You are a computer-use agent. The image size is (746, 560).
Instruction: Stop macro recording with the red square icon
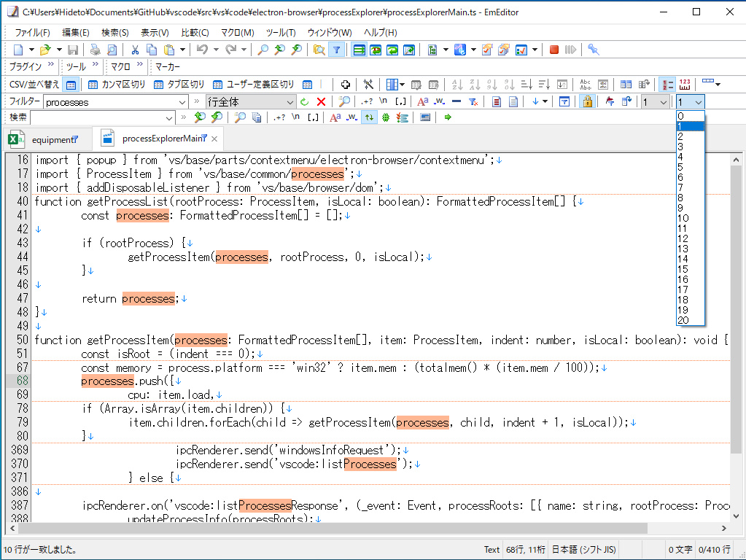(x=553, y=50)
